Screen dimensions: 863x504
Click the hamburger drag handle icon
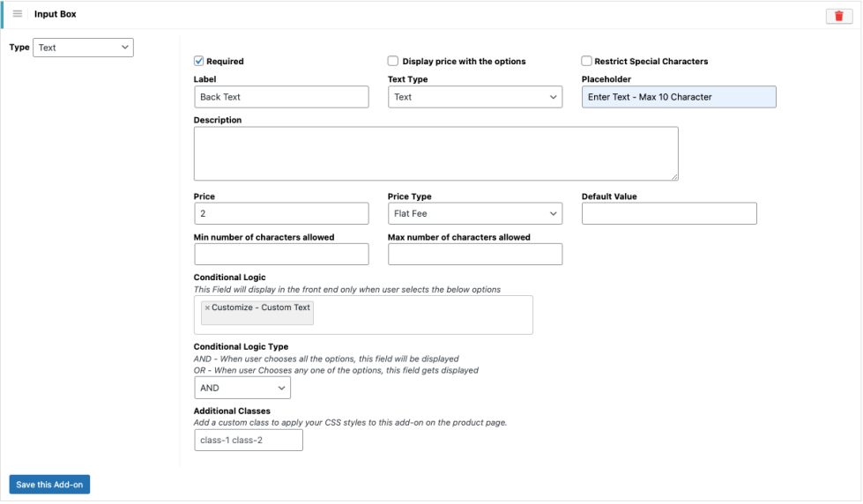[18, 14]
